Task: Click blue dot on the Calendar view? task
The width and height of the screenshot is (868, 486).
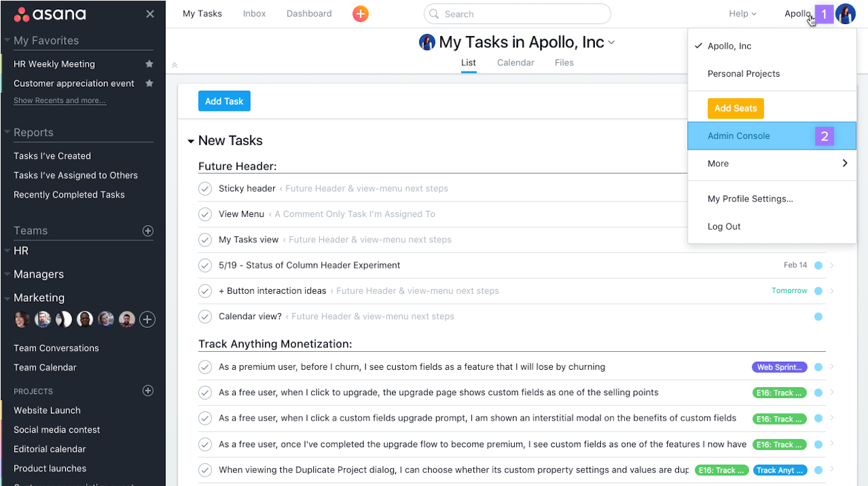Action: 818,316
